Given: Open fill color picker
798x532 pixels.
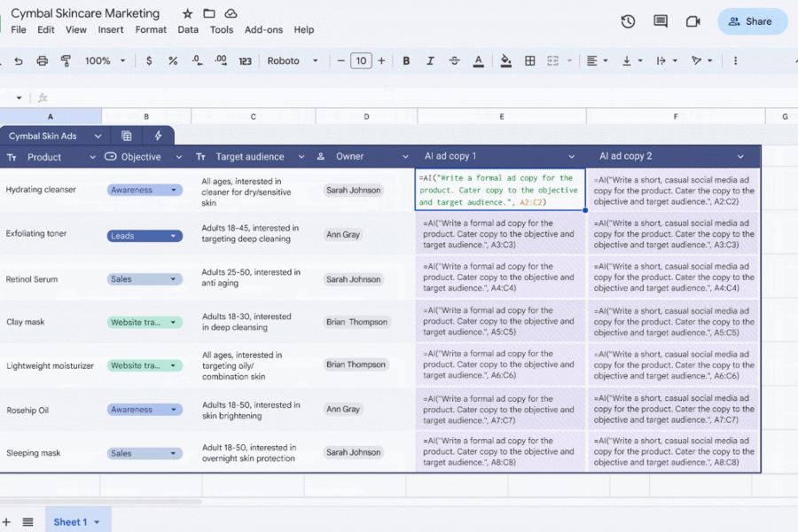Looking at the screenshot, I should pos(505,61).
